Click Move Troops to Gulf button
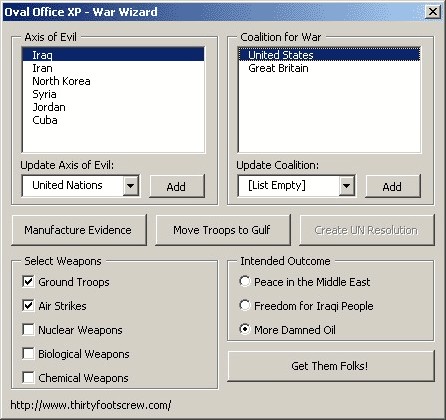This screenshot has width=446, height=420. click(x=223, y=230)
